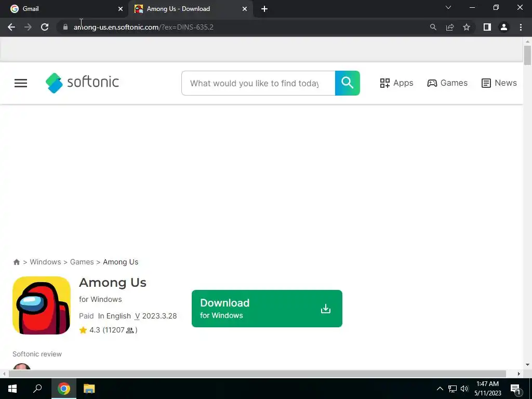Click the horizontal scrollbar thumb
Screen dimensions: 532x399
(x=257, y=374)
